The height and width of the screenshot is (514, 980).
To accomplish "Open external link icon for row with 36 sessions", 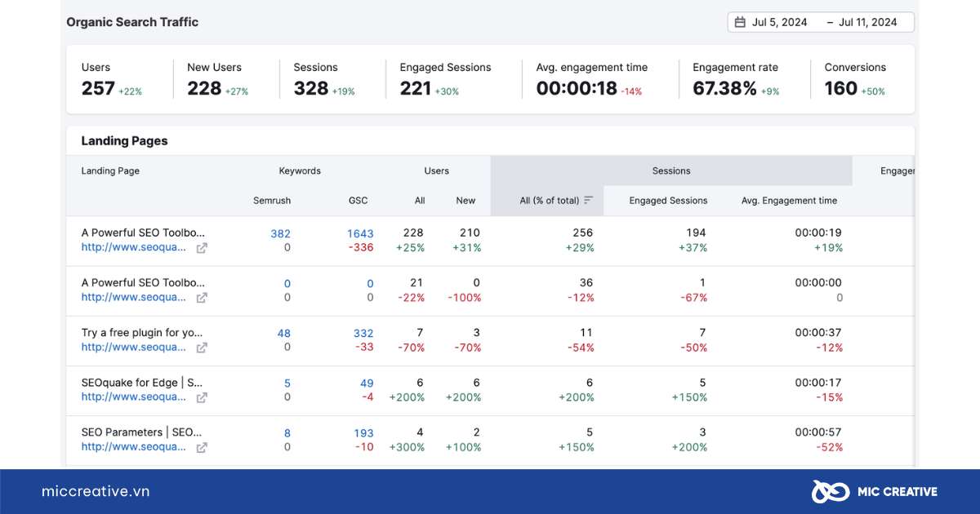I will (x=202, y=298).
